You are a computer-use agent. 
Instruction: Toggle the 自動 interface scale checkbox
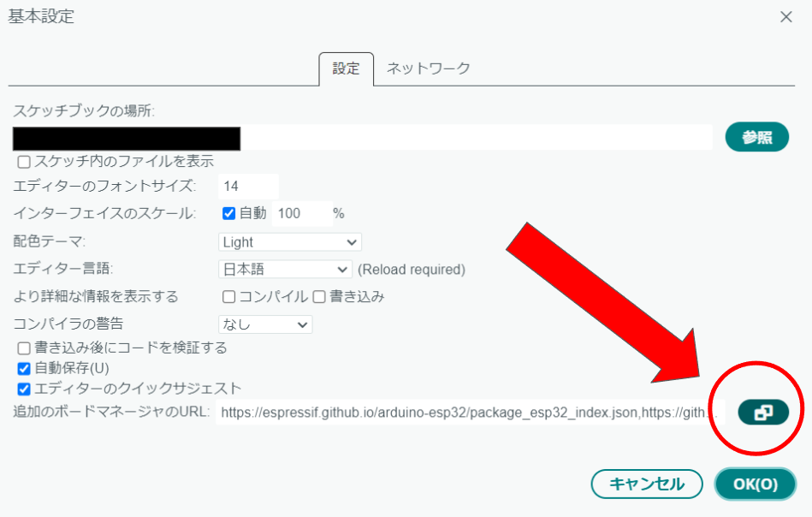click(x=228, y=213)
